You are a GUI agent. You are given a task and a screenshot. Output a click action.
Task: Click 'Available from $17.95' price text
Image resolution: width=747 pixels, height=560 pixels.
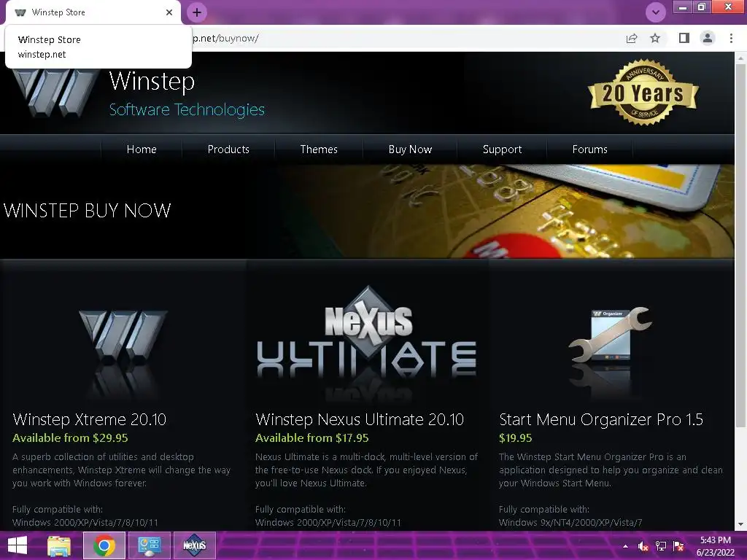click(x=312, y=438)
